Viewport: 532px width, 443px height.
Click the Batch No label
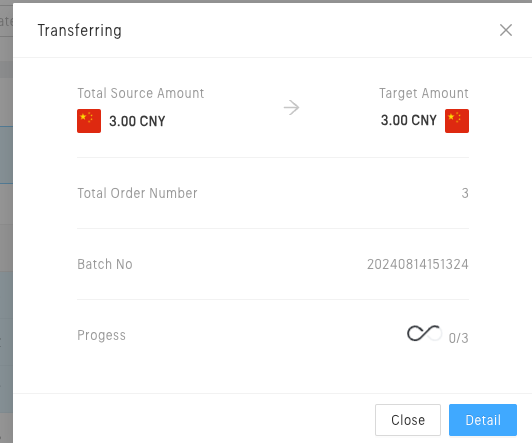(105, 264)
